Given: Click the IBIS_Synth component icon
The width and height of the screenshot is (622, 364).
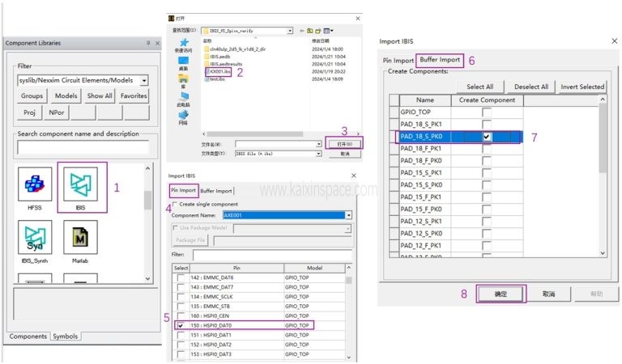Looking at the screenshot, I should [34, 242].
